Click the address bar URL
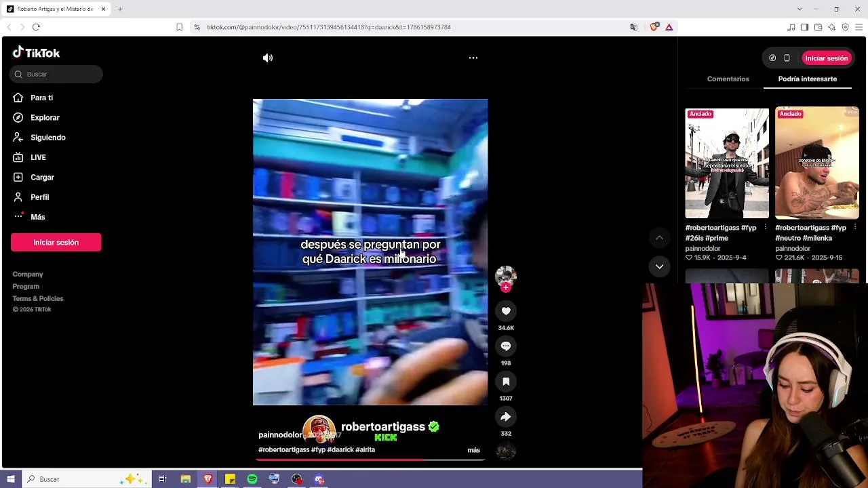This screenshot has width=868, height=488. [329, 27]
